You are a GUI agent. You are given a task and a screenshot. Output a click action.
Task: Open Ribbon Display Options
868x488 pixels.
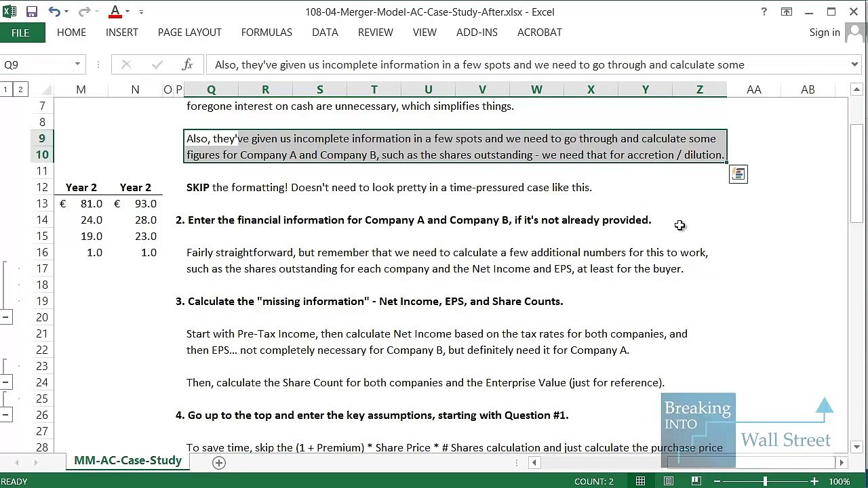coord(787,12)
